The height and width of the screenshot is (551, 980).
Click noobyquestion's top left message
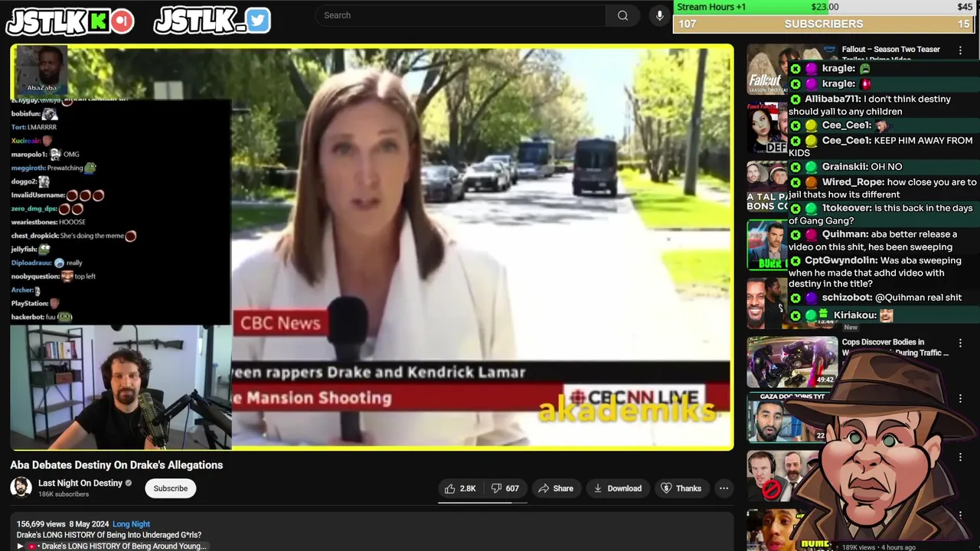tap(54, 276)
